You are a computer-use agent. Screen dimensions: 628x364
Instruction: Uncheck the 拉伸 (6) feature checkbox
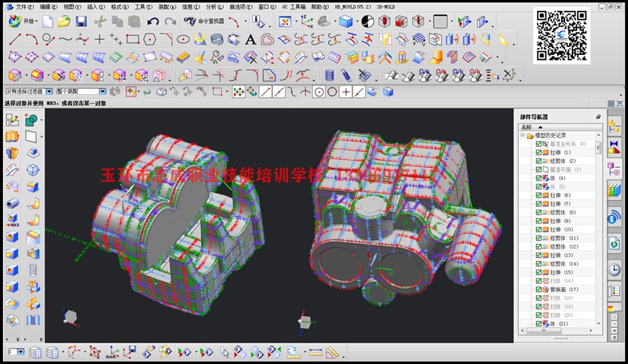[x=539, y=195]
